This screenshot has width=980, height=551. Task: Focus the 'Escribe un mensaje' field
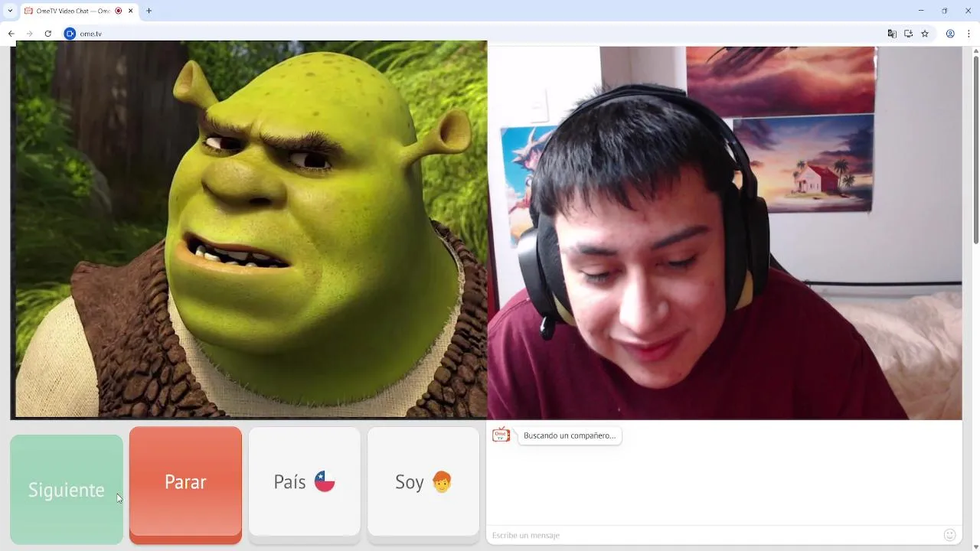(x=716, y=535)
